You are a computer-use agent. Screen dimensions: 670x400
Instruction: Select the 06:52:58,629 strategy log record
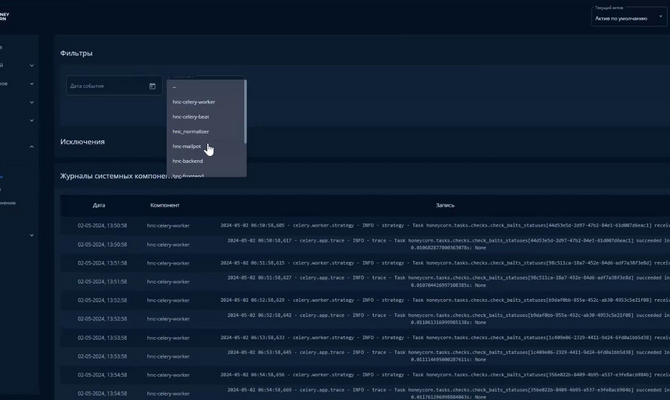coord(365,300)
